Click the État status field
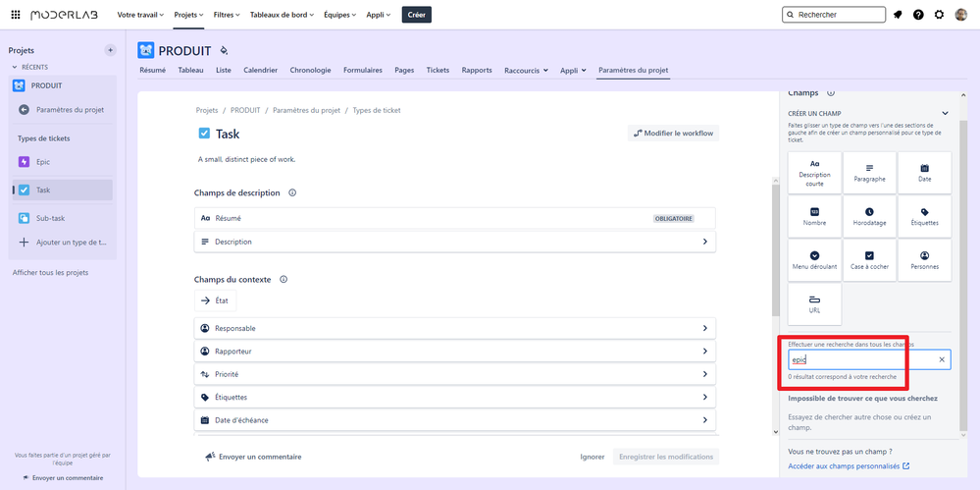The height and width of the screenshot is (490, 980). pos(215,300)
